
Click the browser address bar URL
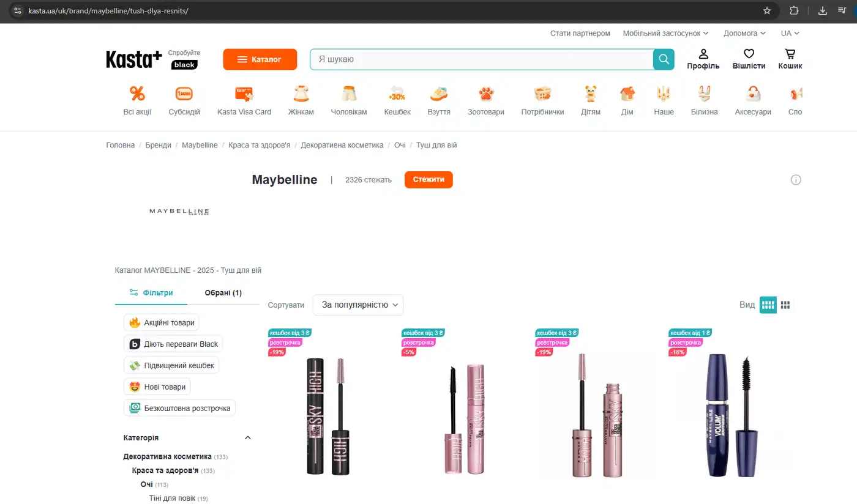click(x=108, y=10)
